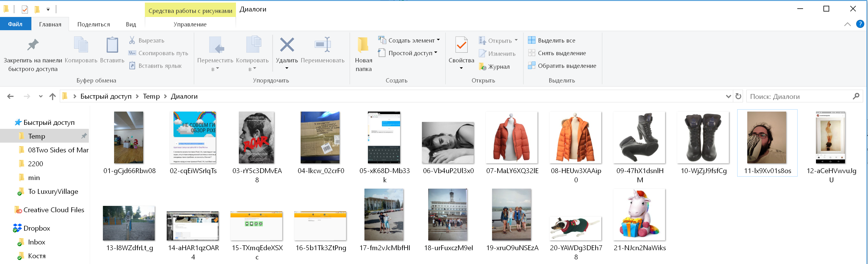Open the Журнал history
Viewport: 868px width, 264px height.
(494, 67)
